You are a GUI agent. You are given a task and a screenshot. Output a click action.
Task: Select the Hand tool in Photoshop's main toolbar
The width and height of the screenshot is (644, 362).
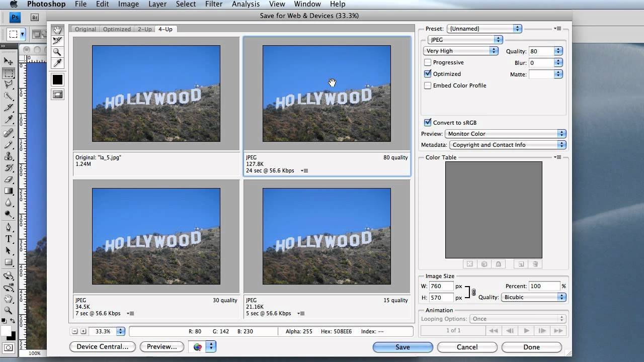9,299
